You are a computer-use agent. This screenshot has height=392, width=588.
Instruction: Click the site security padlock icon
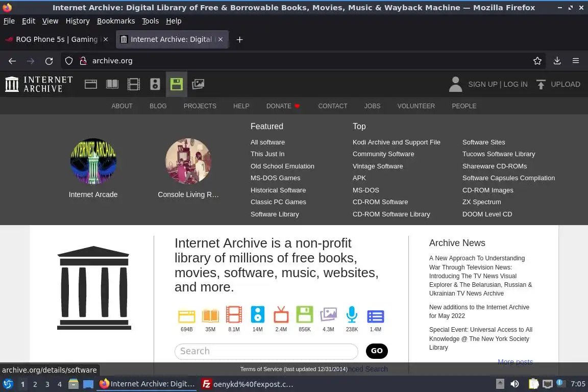tap(83, 61)
